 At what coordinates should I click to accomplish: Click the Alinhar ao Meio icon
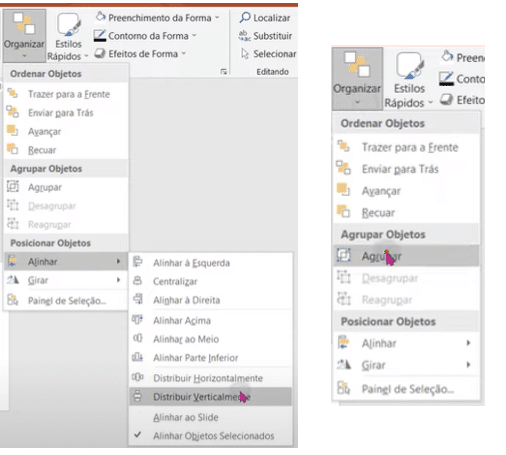(x=138, y=338)
